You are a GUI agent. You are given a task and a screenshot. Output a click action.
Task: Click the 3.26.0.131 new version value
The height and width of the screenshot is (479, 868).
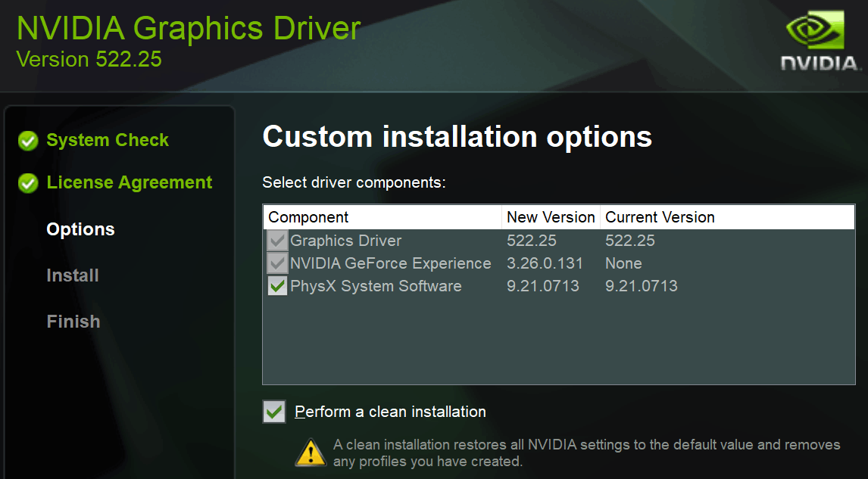tap(545, 263)
